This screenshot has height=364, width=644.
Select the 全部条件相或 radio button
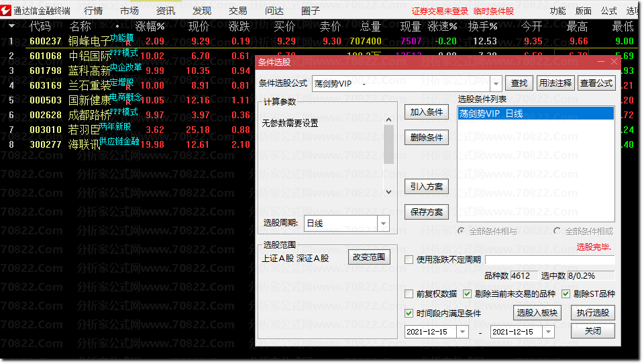[557, 231]
